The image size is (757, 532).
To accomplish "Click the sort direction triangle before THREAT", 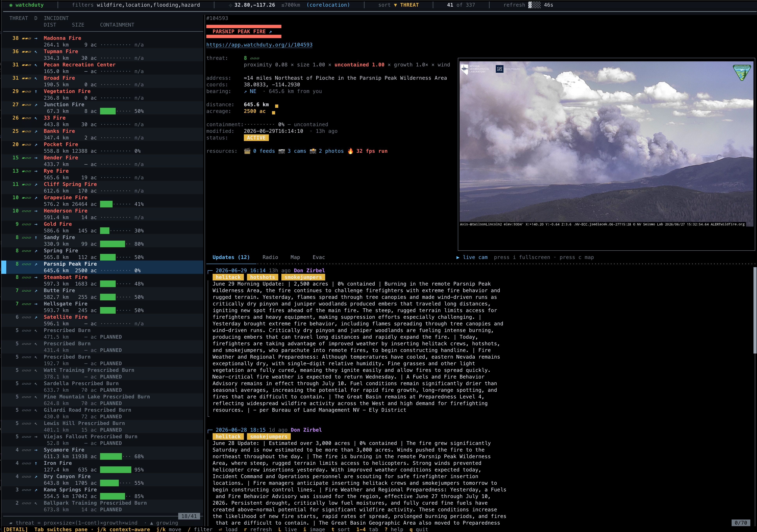I will [395, 5].
